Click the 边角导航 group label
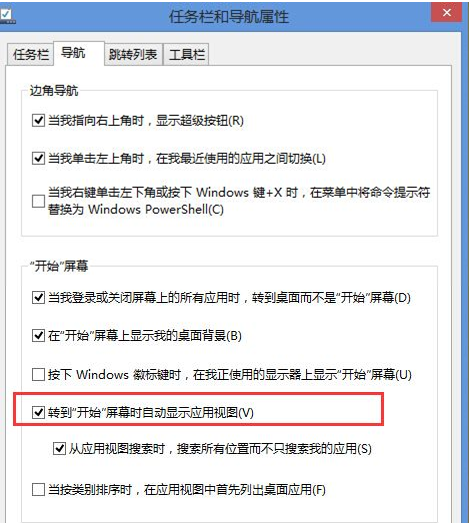469x523 pixels. point(54,91)
